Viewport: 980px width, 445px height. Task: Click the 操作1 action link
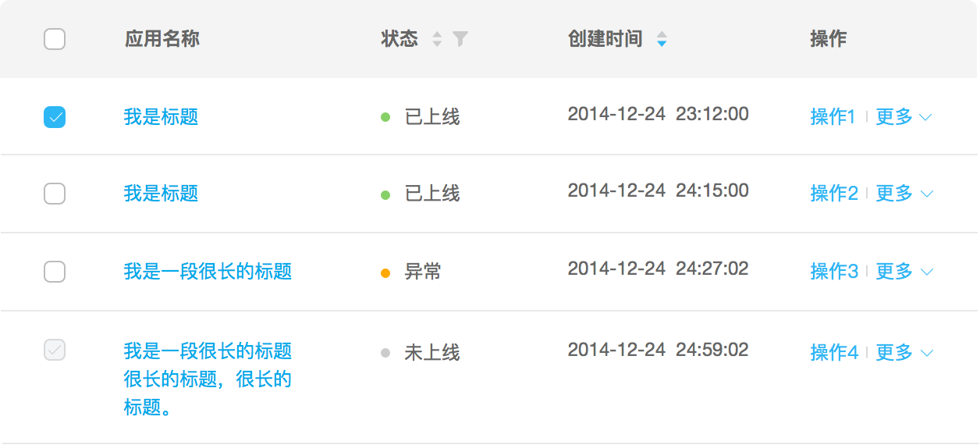(x=833, y=117)
